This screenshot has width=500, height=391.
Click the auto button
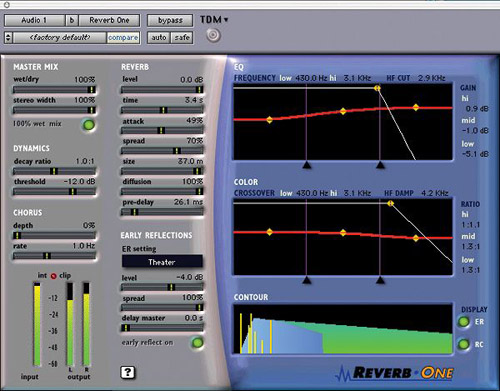click(x=159, y=38)
